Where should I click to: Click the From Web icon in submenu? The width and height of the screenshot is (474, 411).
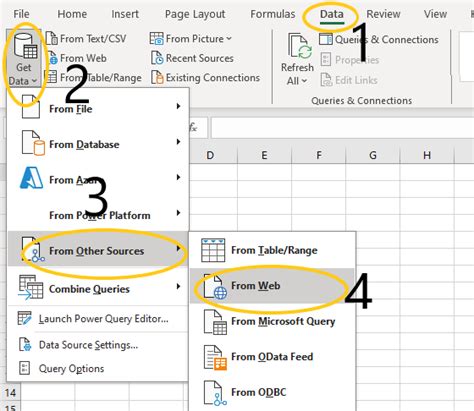click(x=215, y=286)
